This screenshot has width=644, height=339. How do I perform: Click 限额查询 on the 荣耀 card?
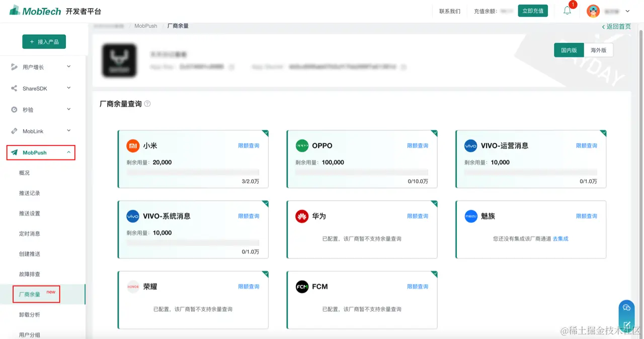click(249, 287)
